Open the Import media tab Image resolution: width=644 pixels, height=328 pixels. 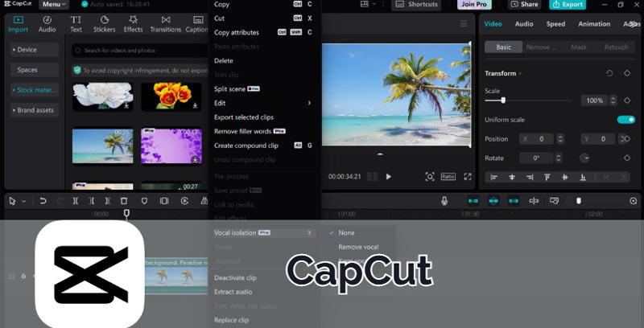18,24
